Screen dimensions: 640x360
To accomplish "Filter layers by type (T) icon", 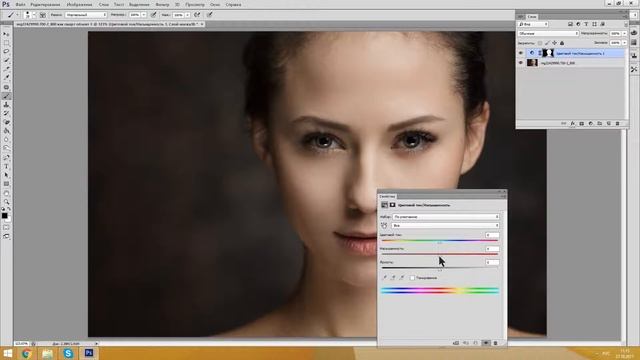I will point(586,24).
